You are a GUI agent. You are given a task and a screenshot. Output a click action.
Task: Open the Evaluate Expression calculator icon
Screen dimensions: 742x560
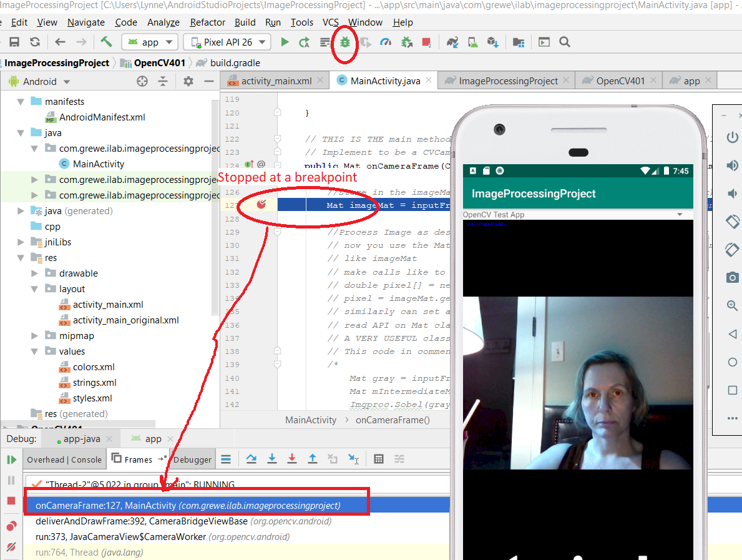378,459
